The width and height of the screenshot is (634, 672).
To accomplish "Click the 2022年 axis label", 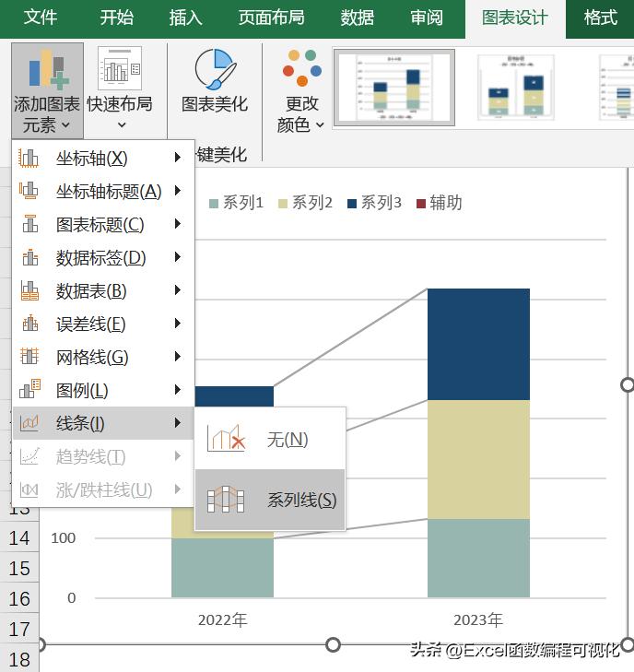I will [223, 620].
